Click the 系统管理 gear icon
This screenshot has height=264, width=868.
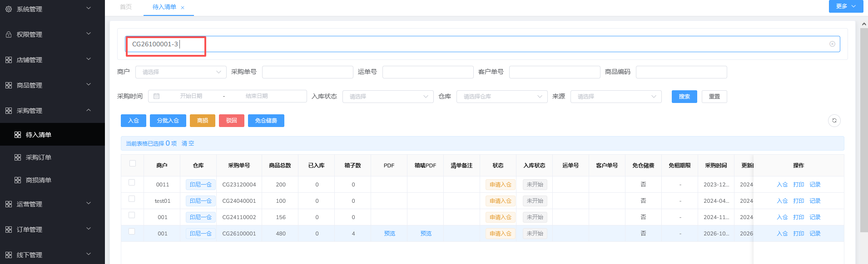pos(9,9)
